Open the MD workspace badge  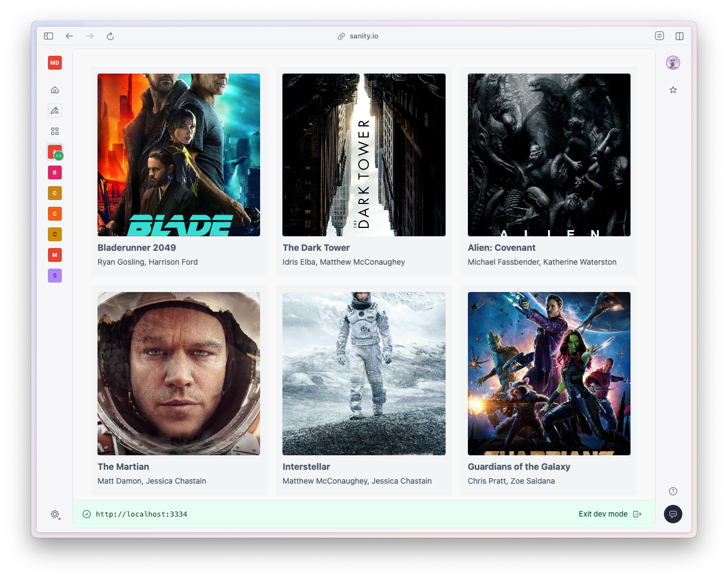55,63
